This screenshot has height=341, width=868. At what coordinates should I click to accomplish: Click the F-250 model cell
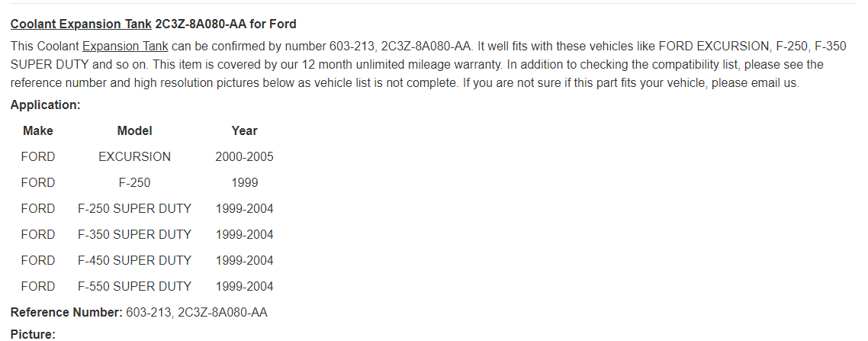134,183
